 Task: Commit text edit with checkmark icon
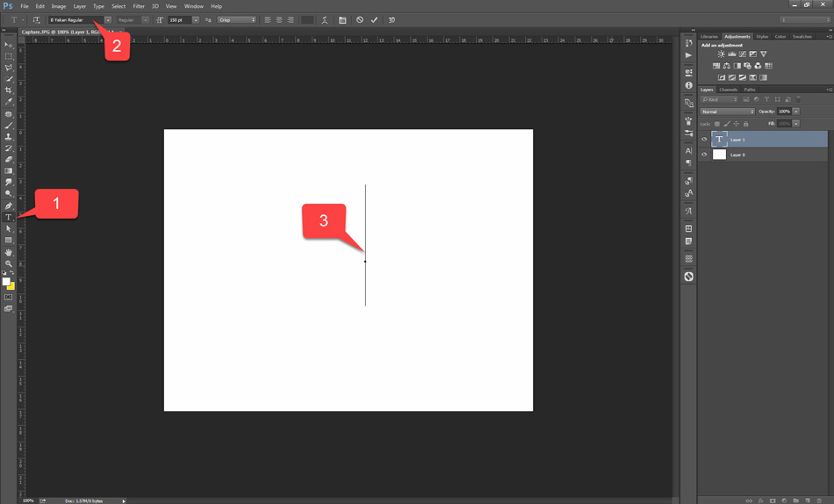tap(374, 19)
